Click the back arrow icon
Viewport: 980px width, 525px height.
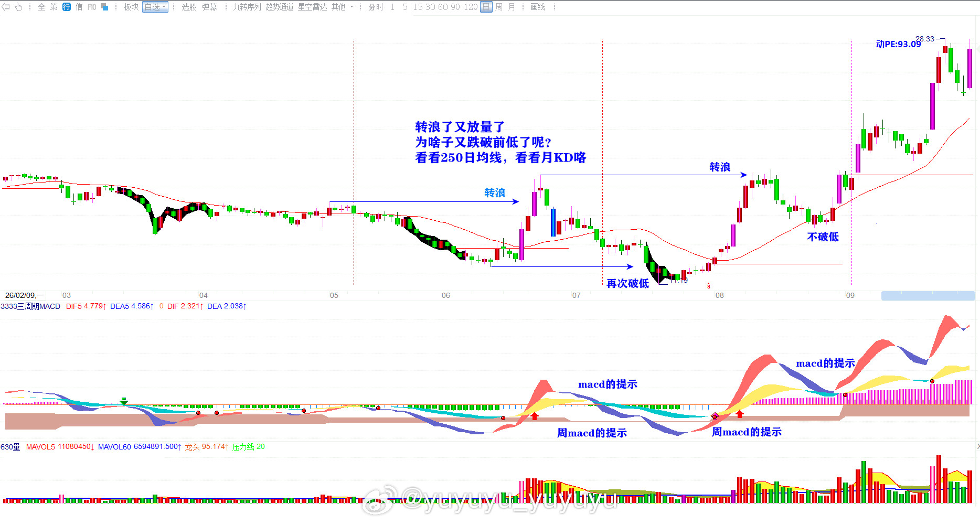[6, 7]
